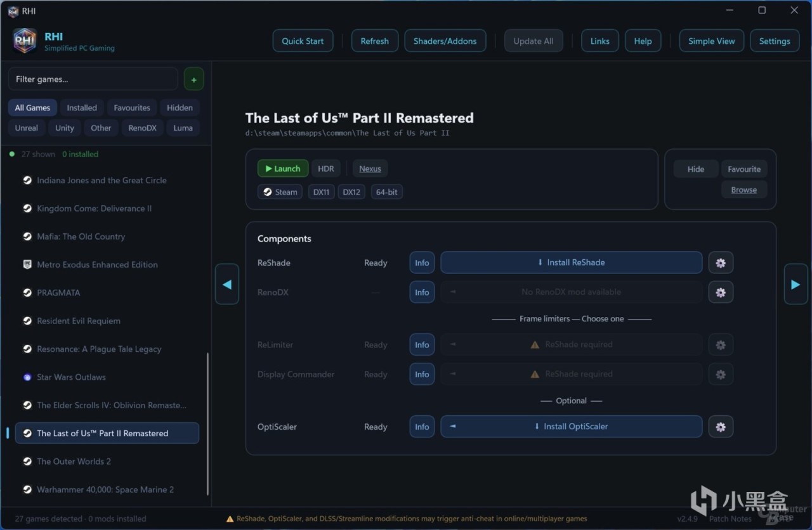Open Display Commander settings gear

[x=721, y=374]
